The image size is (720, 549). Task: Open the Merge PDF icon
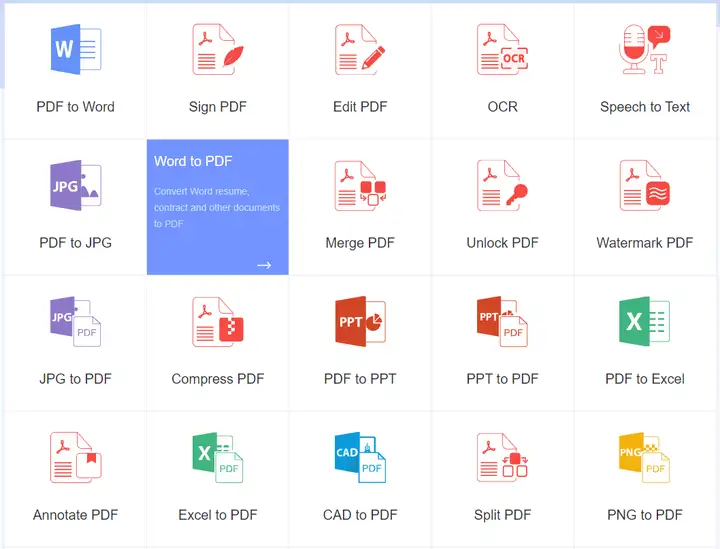pyautogui.click(x=360, y=185)
